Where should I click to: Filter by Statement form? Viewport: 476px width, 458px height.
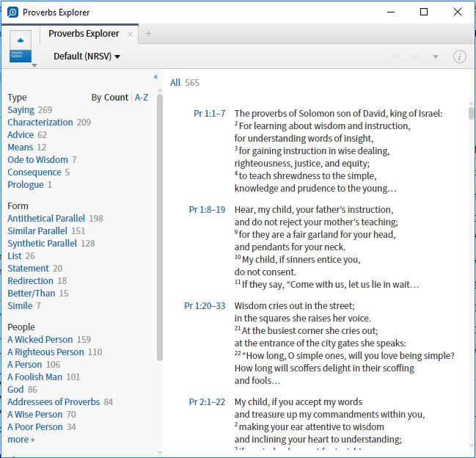click(x=28, y=269)
